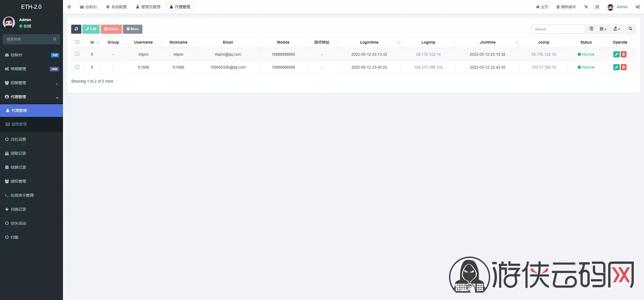Click the refresh table icon button
This screenshot has width=644, height=300.
pos(76,29)
